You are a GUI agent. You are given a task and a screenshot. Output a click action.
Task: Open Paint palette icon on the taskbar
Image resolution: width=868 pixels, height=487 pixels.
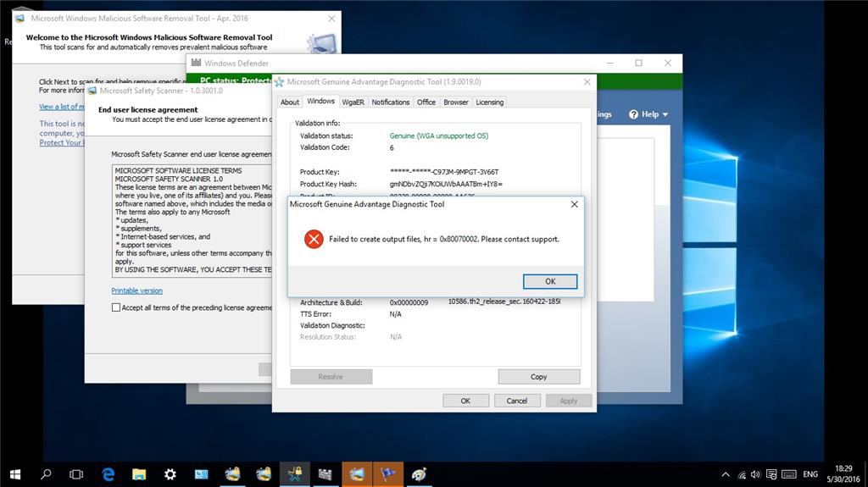419,474
